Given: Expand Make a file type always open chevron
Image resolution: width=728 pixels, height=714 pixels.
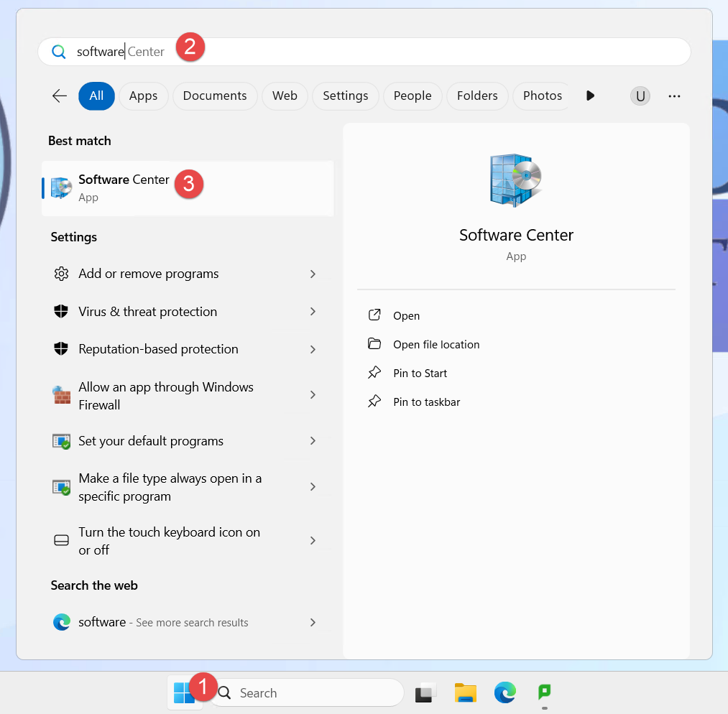Looking at the screenshot, I should [313, 487].
